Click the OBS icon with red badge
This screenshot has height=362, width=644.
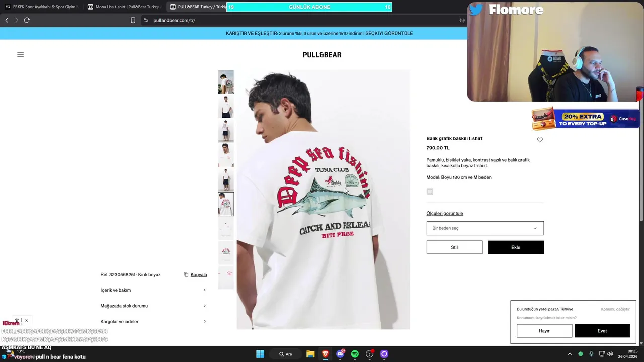370,354
